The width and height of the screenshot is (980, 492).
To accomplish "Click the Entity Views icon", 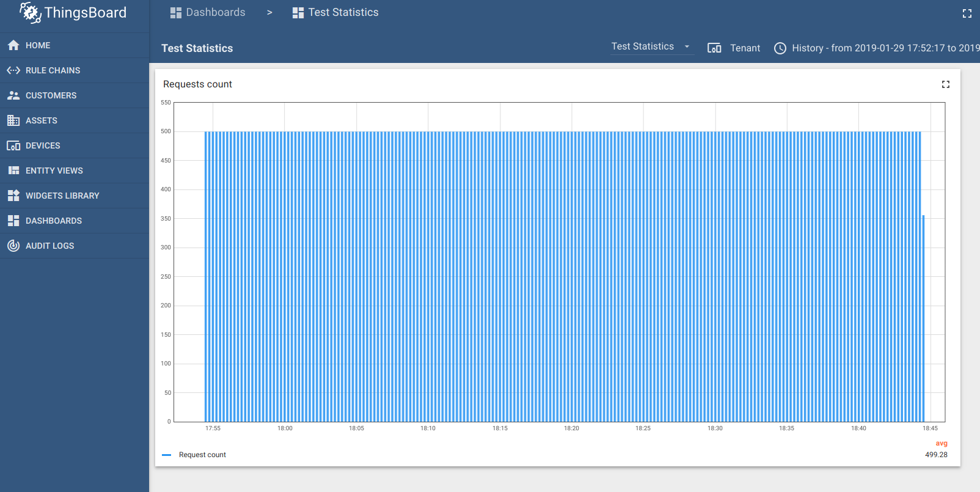I will (13, 171).
